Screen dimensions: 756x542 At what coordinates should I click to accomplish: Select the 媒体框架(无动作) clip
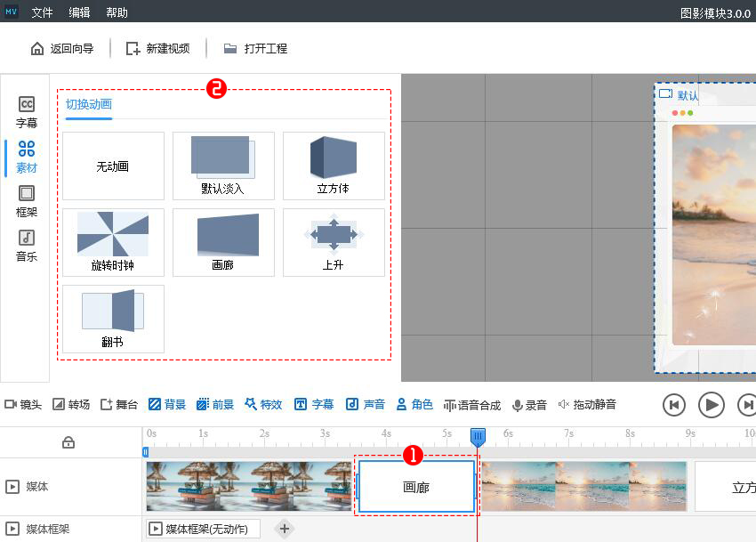coord(203,529)
